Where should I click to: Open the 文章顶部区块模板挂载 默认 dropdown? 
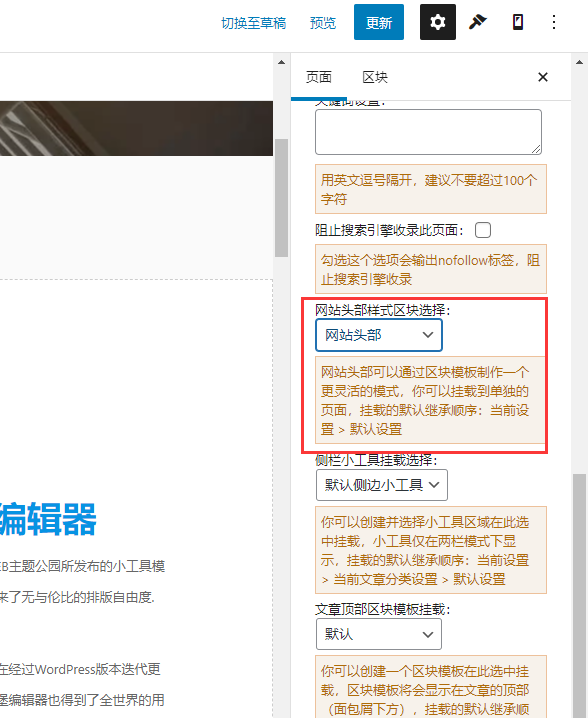click(379, 634)
